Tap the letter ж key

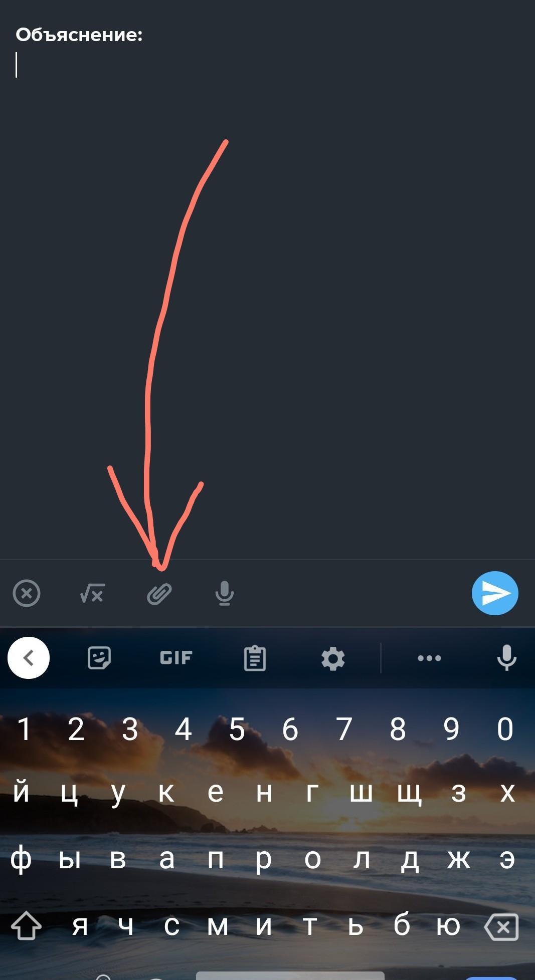click(x=459, y=860)
